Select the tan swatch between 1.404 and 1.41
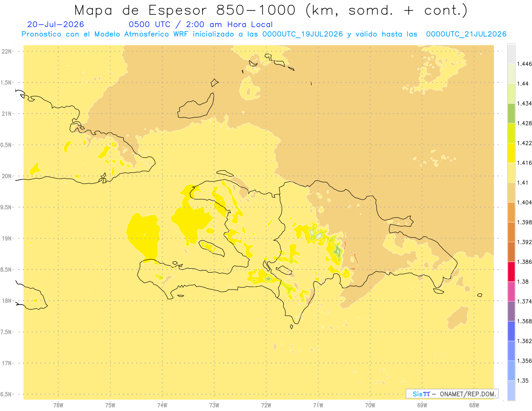 [511, 192]
